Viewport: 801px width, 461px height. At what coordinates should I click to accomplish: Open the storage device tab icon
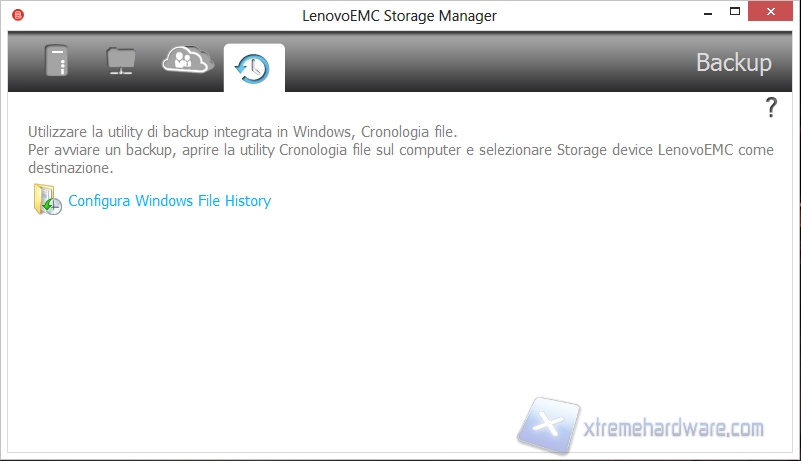(x=57, y=62)
